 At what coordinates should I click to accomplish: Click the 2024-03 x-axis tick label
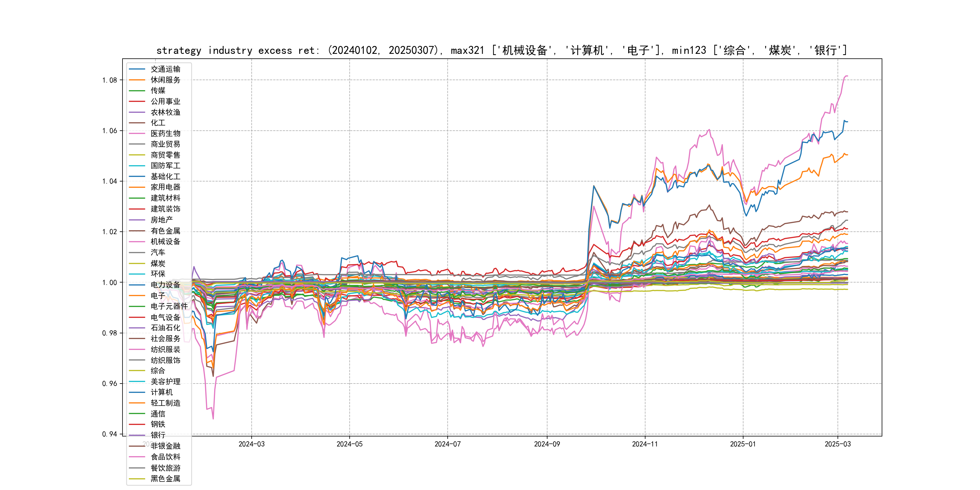251,444
